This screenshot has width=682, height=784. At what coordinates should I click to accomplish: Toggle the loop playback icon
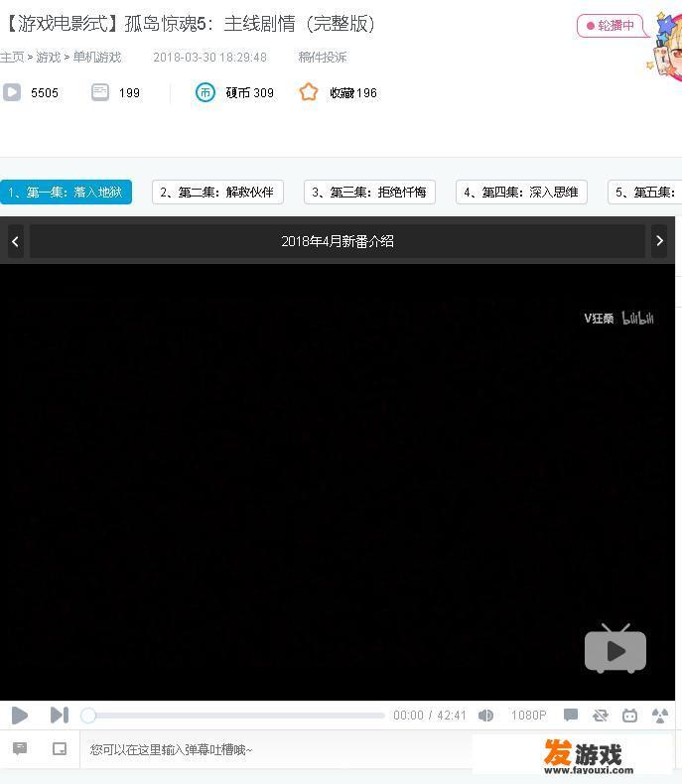(x=600, y=716)
